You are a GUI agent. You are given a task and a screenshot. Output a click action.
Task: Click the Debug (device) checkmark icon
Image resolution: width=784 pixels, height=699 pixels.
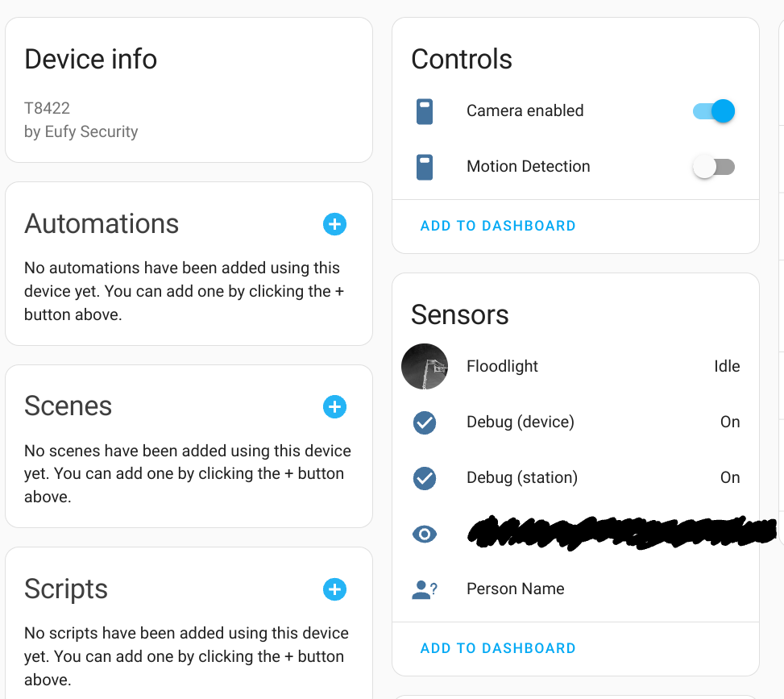pos(425,422)
